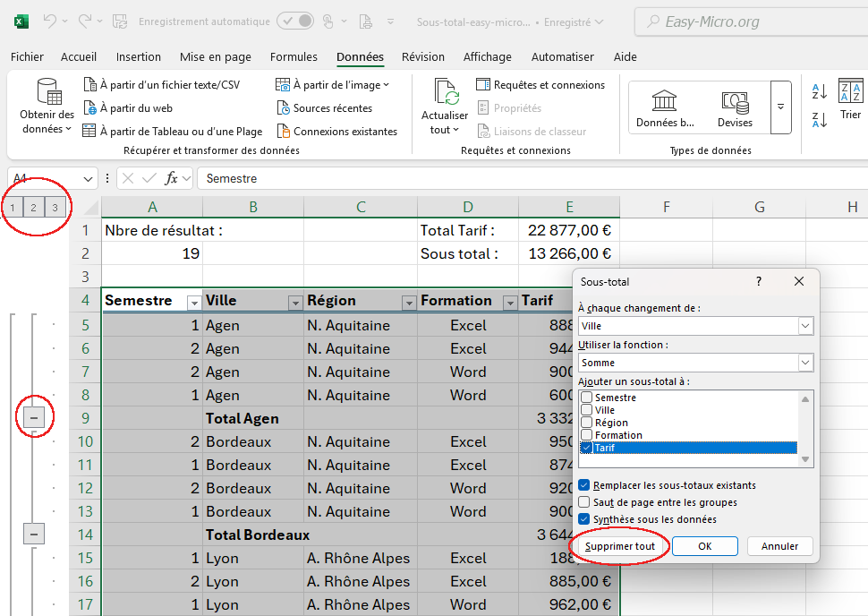Click the Supprimer tout button

click(619, 546)
